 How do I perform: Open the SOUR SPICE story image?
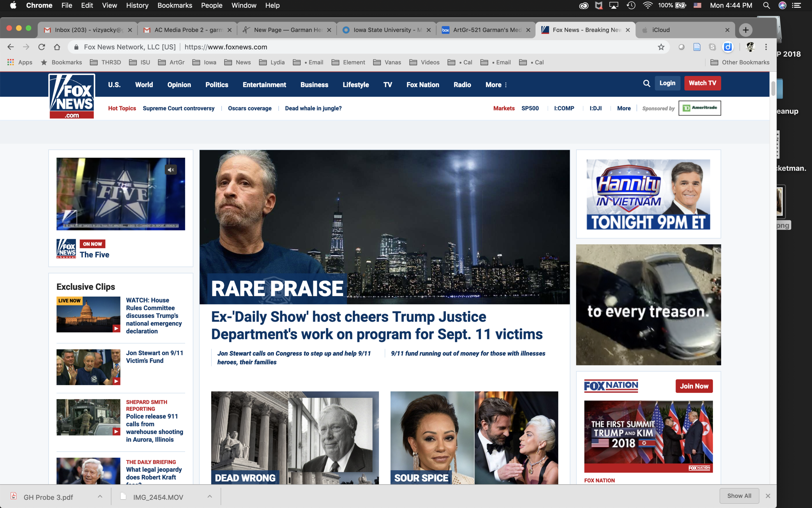(474, 438)
